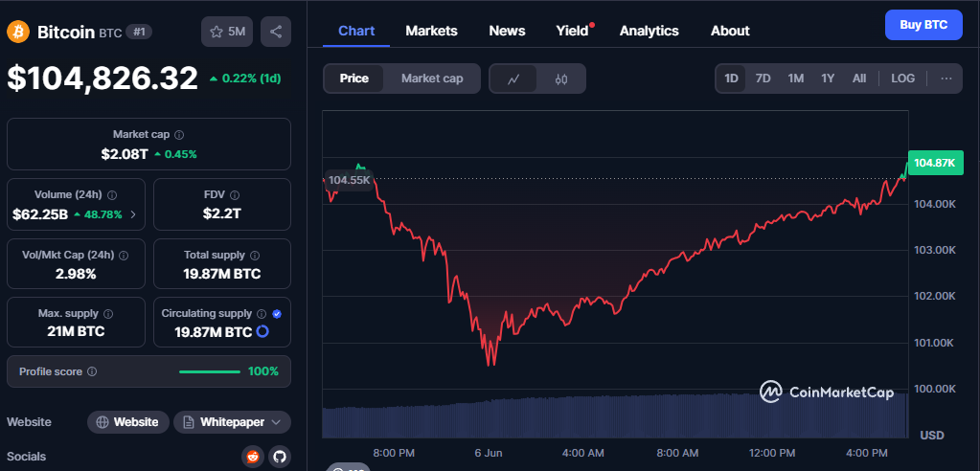The width and height of the screenshot is (980, 471).
Task: Click the 104.87K current price label
Action: pos(934,163)
